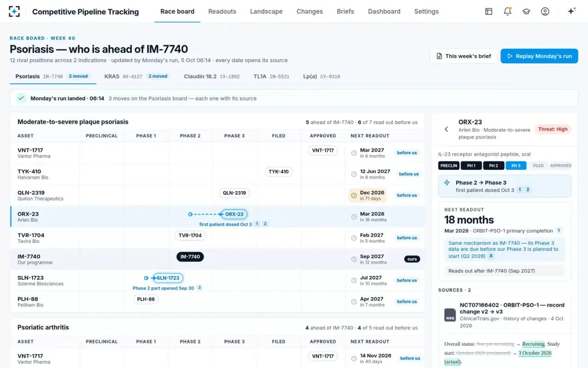Click the graduation cap learning icon
This screenshot has height=368, width=588.
526,11
